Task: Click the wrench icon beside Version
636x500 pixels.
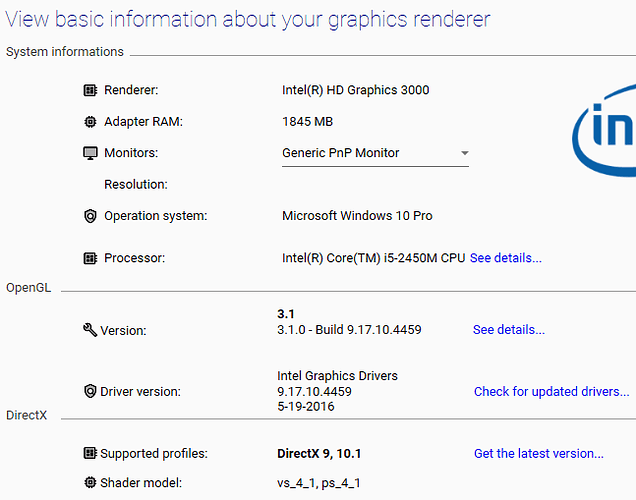Action: pyautogui.click(x=90, y=330)
